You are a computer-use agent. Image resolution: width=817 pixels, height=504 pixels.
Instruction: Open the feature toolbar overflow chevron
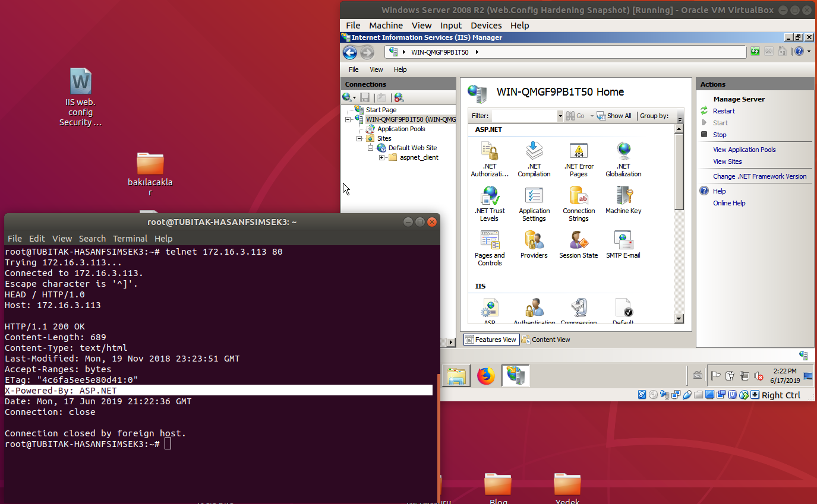[680, 118]
